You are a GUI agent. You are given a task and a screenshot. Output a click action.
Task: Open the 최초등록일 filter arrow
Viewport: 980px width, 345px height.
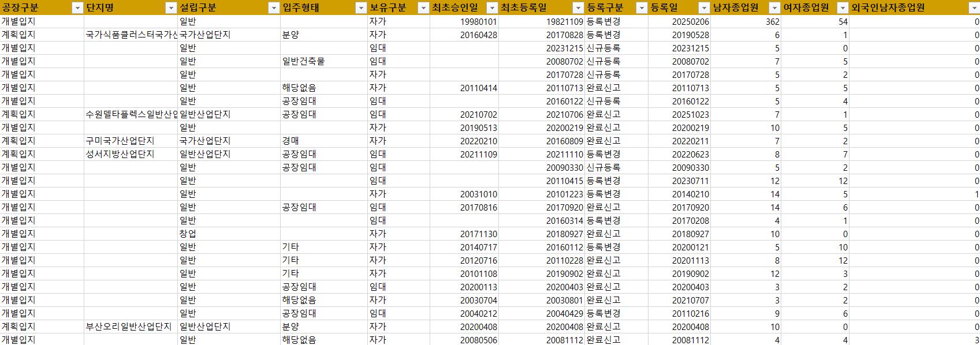tap(578, 7)
